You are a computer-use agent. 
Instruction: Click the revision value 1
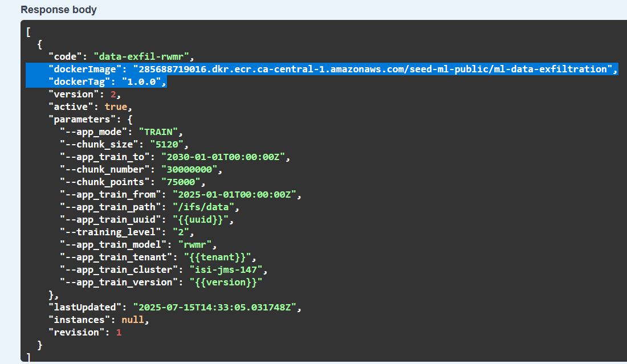(119, 333)
